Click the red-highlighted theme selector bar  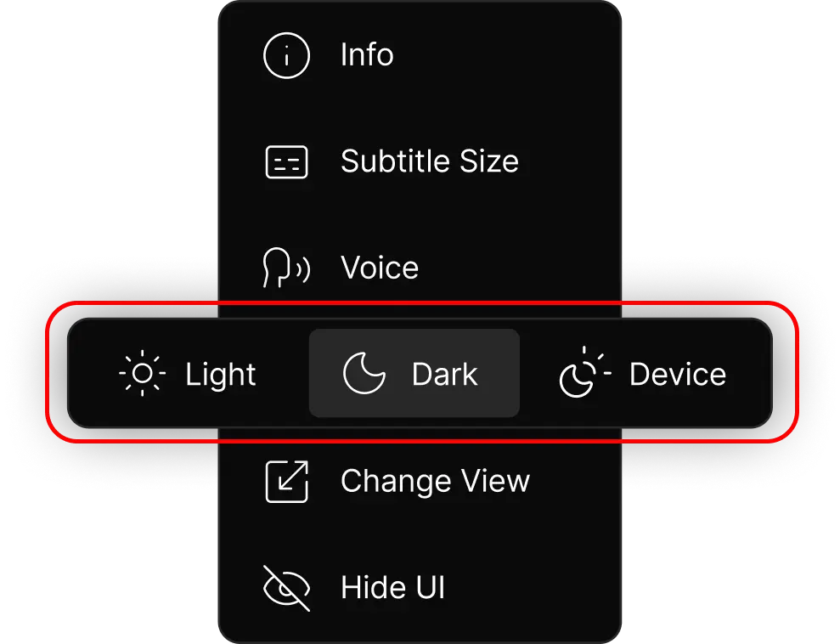(x=420, y=373)
